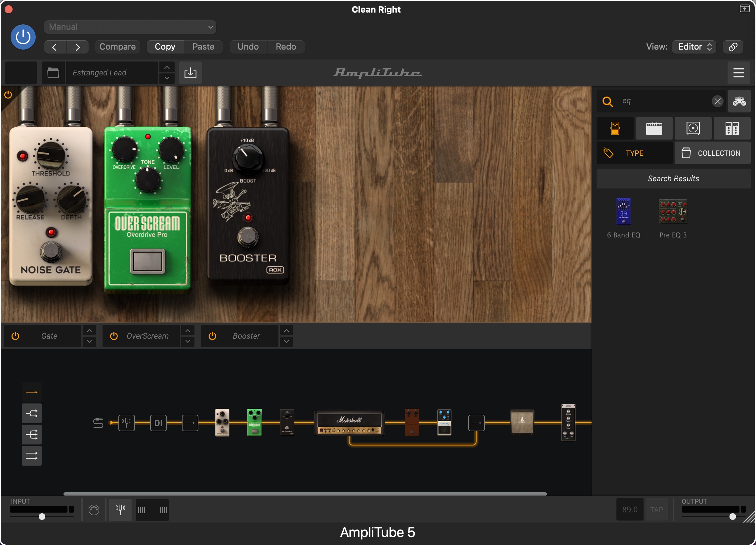The height and width of the screenshot is (545, 756).
Task: Click the Compare button
Action: (117, 47)
